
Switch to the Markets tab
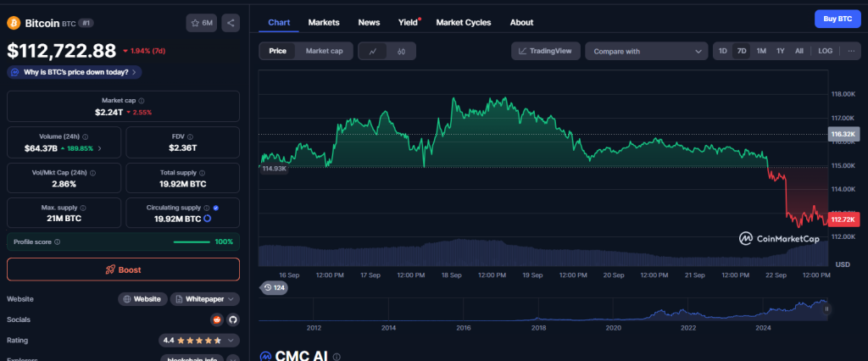(x=324, y=22)
